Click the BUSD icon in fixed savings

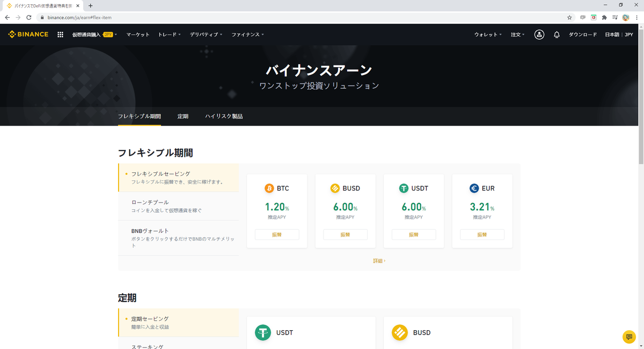(x=400, y=333)
